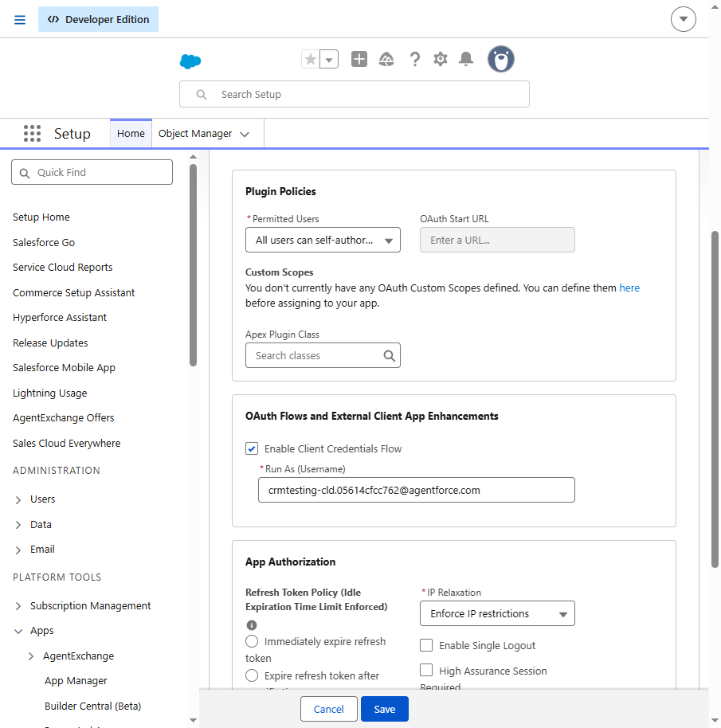Open notifications bell
This screenshot has height=728, width=721.
[x=465, y=59]
